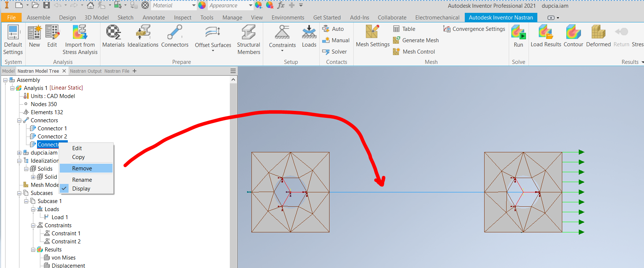This screenshot has width=644, height=268.
Task: Toggle Display in the context menu
Action: pyautogui.click(x=81, y=189)
